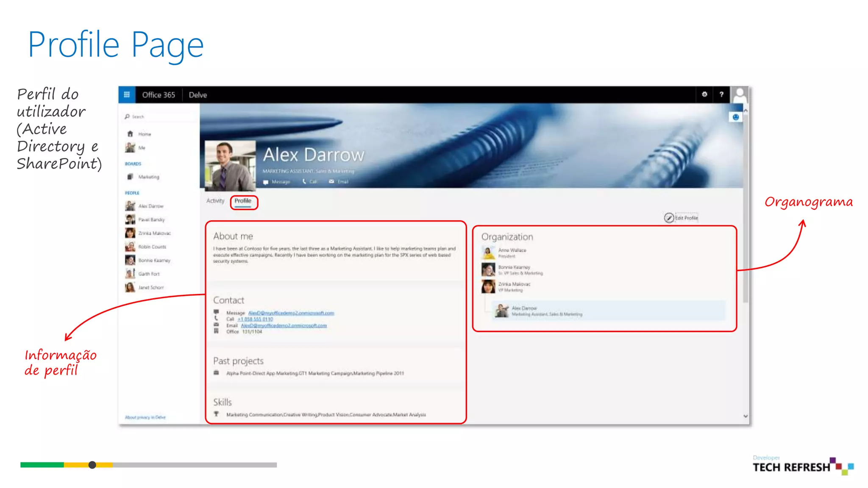Viewport: 868px width, 488px height.
Task: Click Office 365 in the top bar
Action: coord(159,95)
